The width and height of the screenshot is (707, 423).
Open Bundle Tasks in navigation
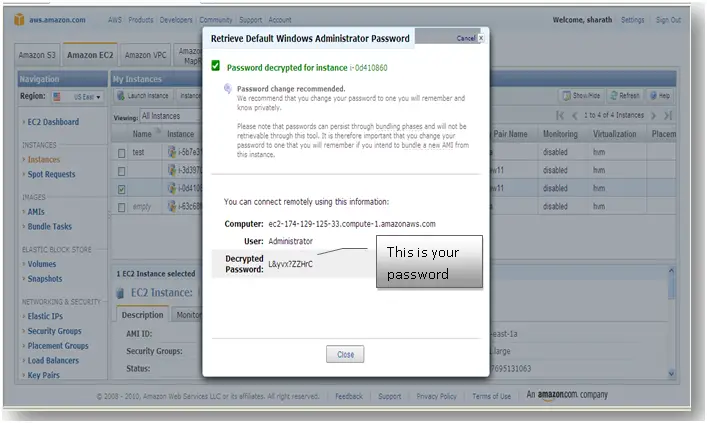(50, 226)
